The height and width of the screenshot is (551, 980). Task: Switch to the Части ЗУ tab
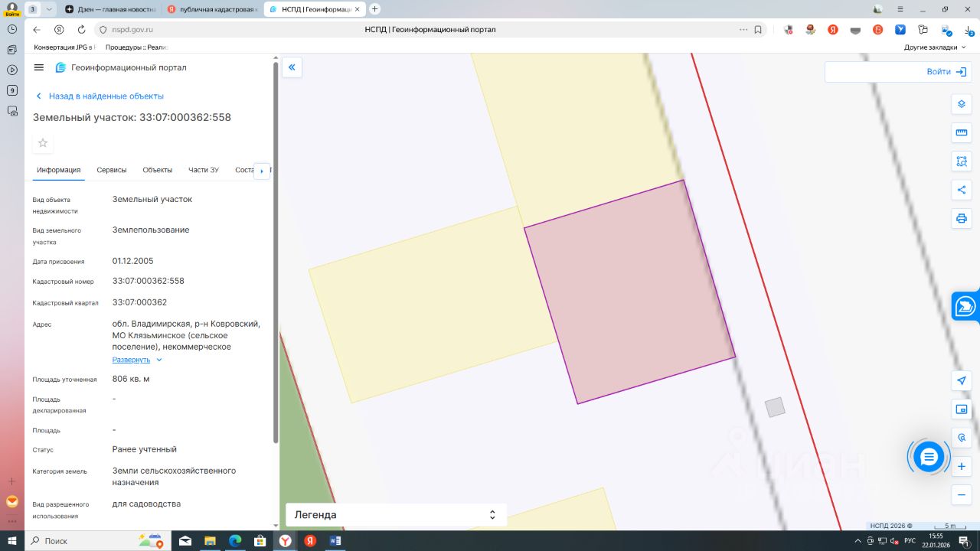204,170
